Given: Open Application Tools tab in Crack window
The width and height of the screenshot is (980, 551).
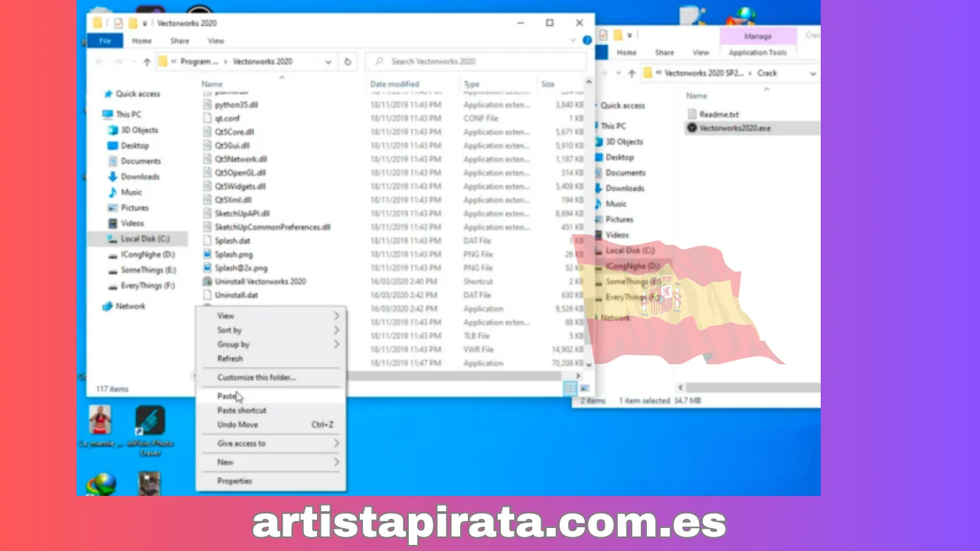Looking at the screenshot, I should [758, 53].
